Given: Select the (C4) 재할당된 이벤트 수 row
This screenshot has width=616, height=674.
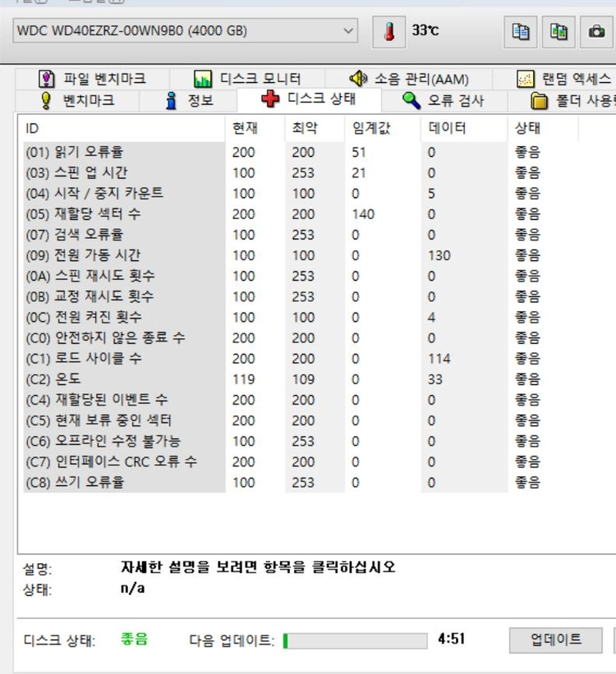Looking at the screenshot, I should pos(301,400).
